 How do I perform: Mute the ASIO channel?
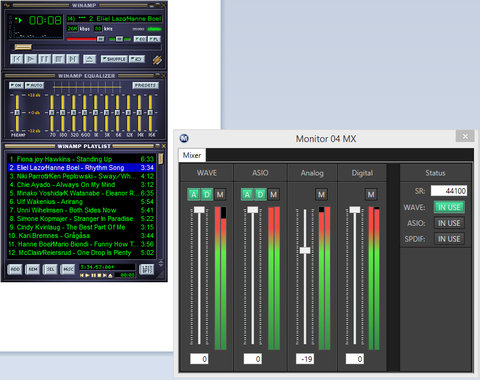click(273, 194)
